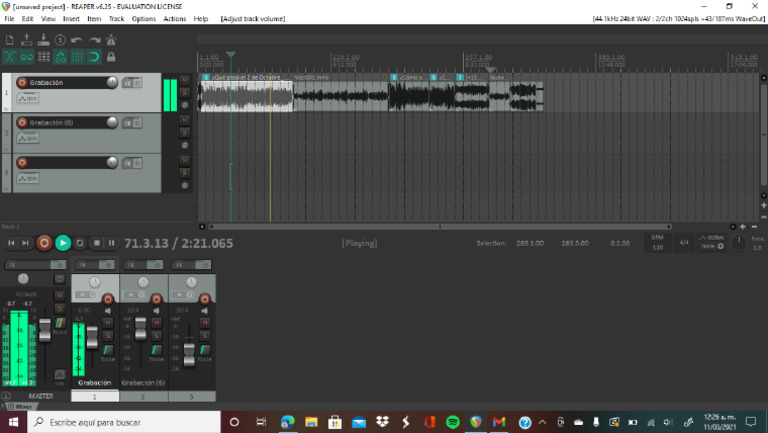Image resolution: width=768 pixels, height=433 pixels.
Task: Click the Undo arrow in toolbar
Action: [x=76, y=40]
